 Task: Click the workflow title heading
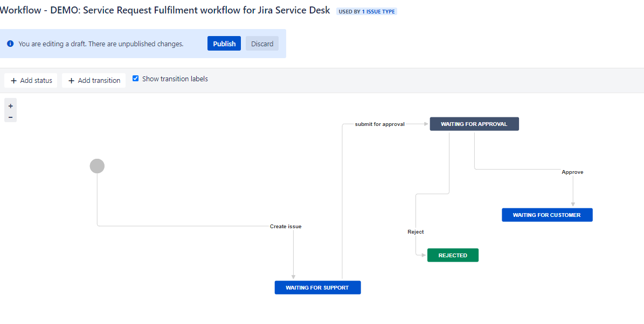click(165, 10)
